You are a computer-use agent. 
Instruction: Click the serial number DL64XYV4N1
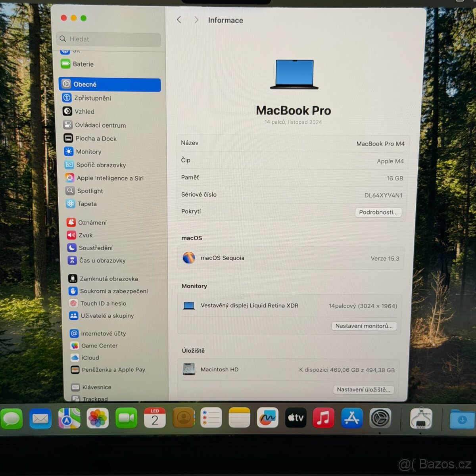pyautogui.click(x=383, y=195)
